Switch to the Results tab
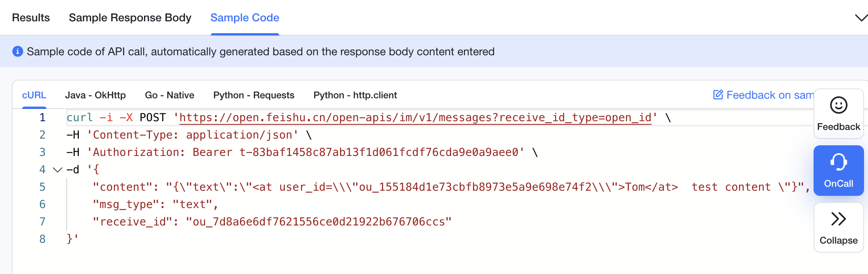The height and width of the screenshot is (274, 868). (x=31, y=18)
